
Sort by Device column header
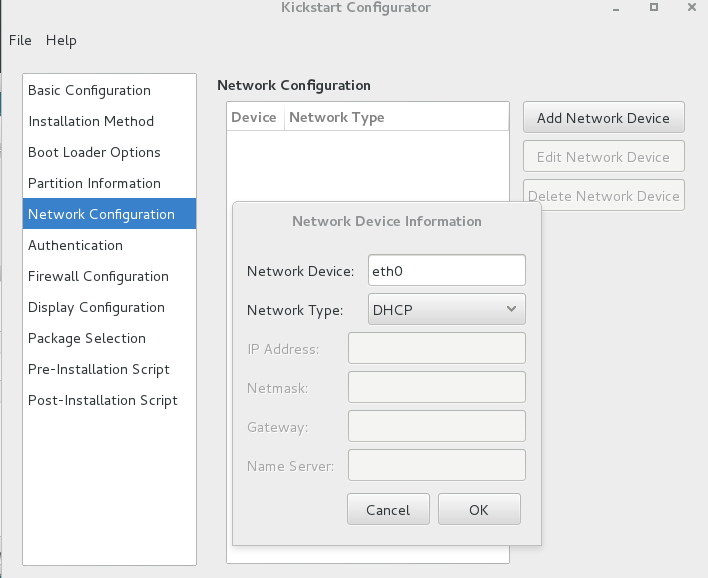tap(255, 117)
